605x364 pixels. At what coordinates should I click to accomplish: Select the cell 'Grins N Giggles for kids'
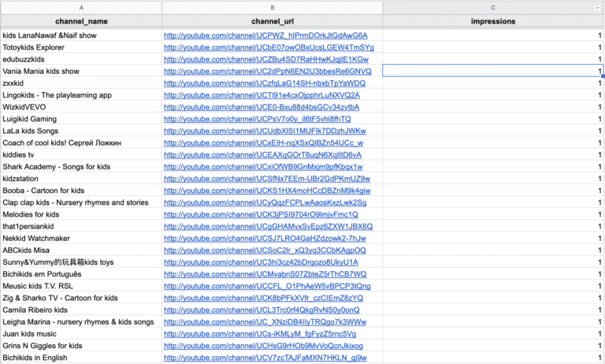81,347
